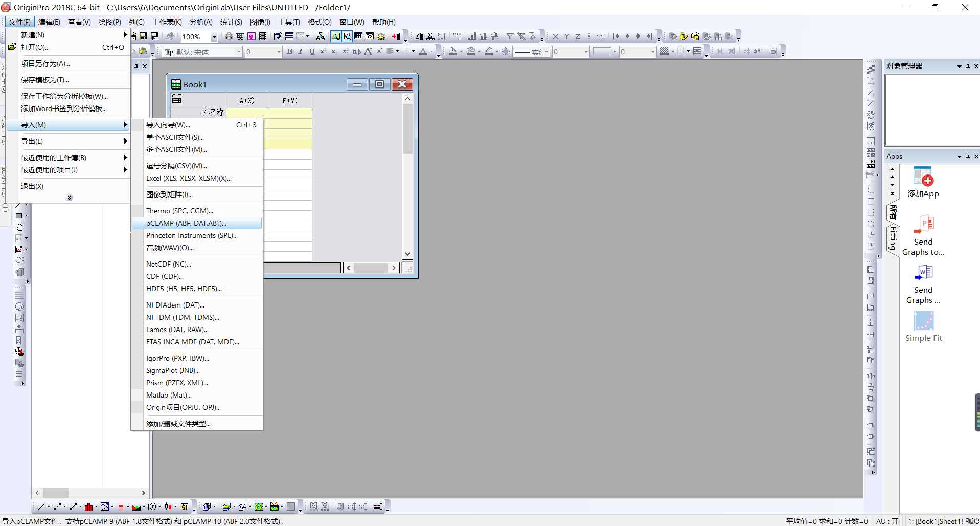Screen dimensions: 980x526
Task: Choose pCLAMP (ABF, DAT, AB?) import option
Action: (x=197, y=223)
